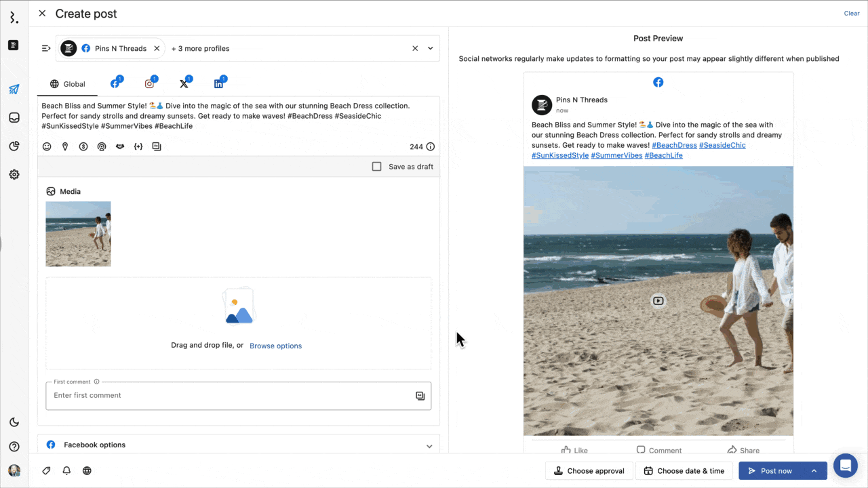Click the Pins N Threads name in preview
Viewport: 868px width, 488px height.
pos(582,100)
